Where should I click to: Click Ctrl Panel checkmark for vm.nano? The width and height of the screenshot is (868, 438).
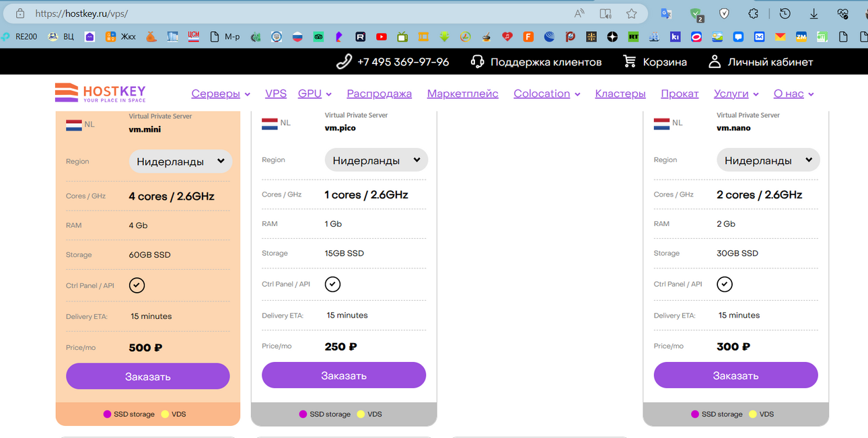pos(725,284)
